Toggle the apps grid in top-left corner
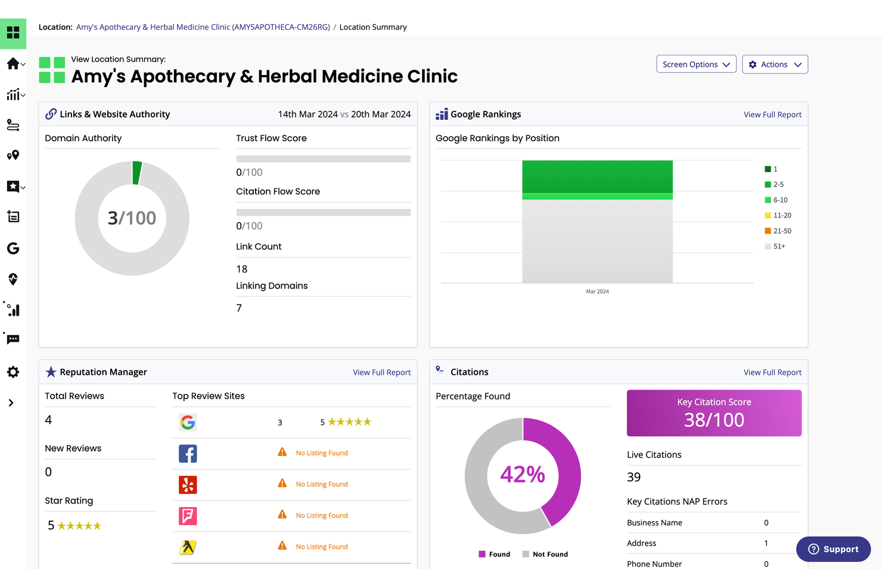 [13, 33]
